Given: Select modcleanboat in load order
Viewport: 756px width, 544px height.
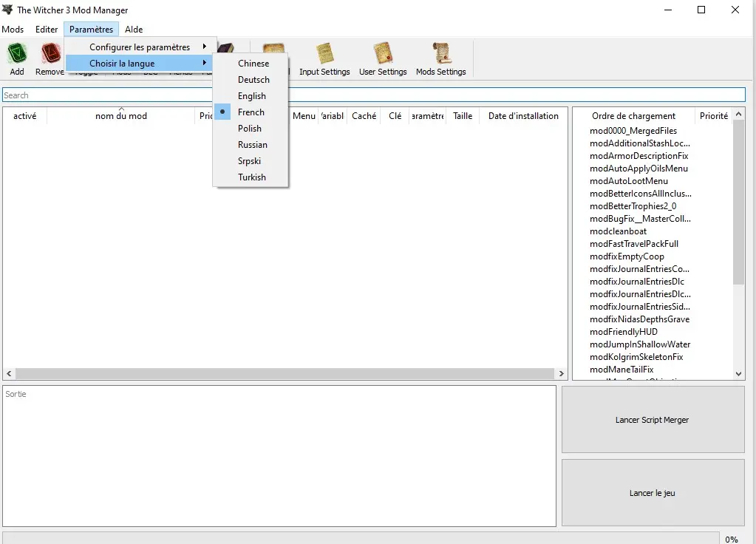Looking at the screenshot, I should tap(618, 231).
